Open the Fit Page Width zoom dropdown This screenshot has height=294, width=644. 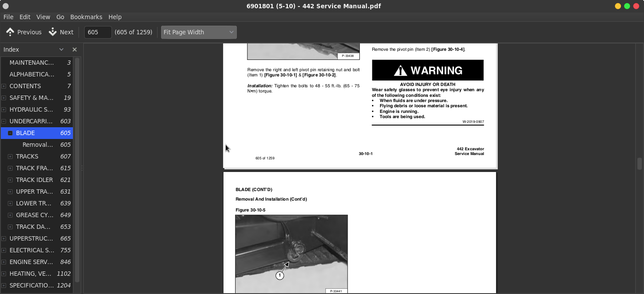[199, 32]
